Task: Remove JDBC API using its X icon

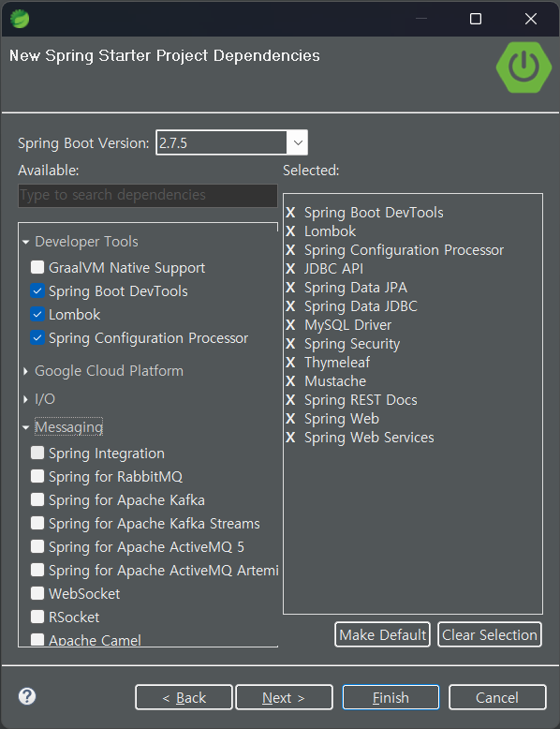Action: [x=290, y=269]
